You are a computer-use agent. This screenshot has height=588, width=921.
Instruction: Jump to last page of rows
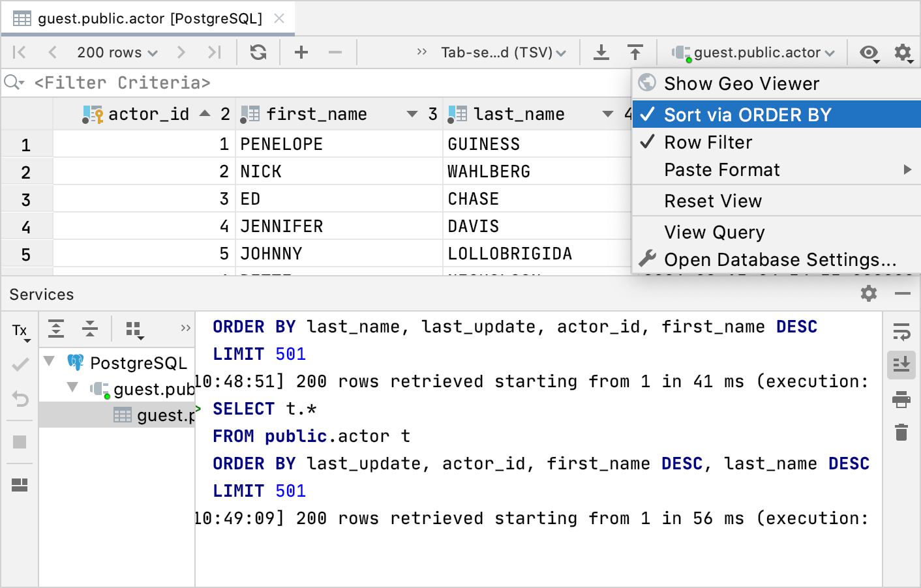tap(214, 52)
